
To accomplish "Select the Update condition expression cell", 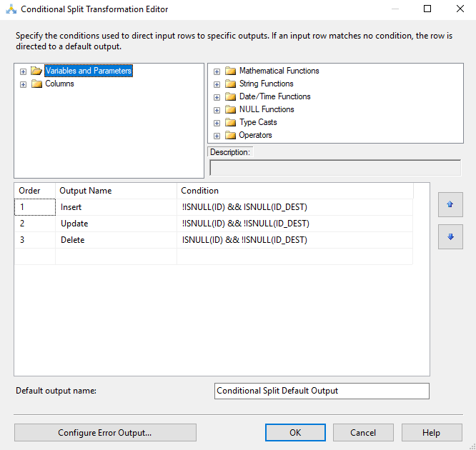I will coord(294,224).
